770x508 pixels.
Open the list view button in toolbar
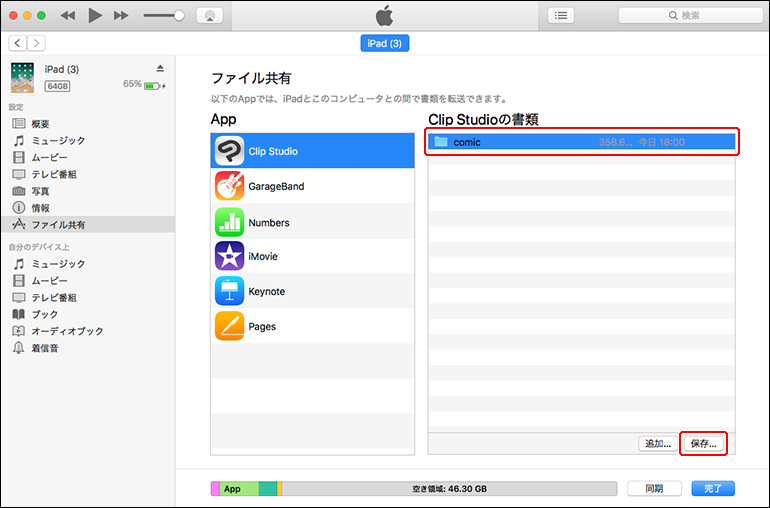(561, 16)
